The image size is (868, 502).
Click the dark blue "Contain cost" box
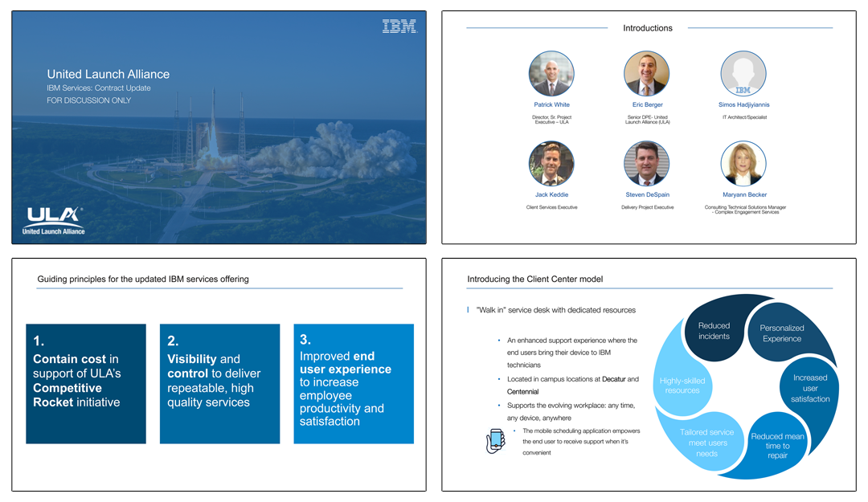[86, 384]
